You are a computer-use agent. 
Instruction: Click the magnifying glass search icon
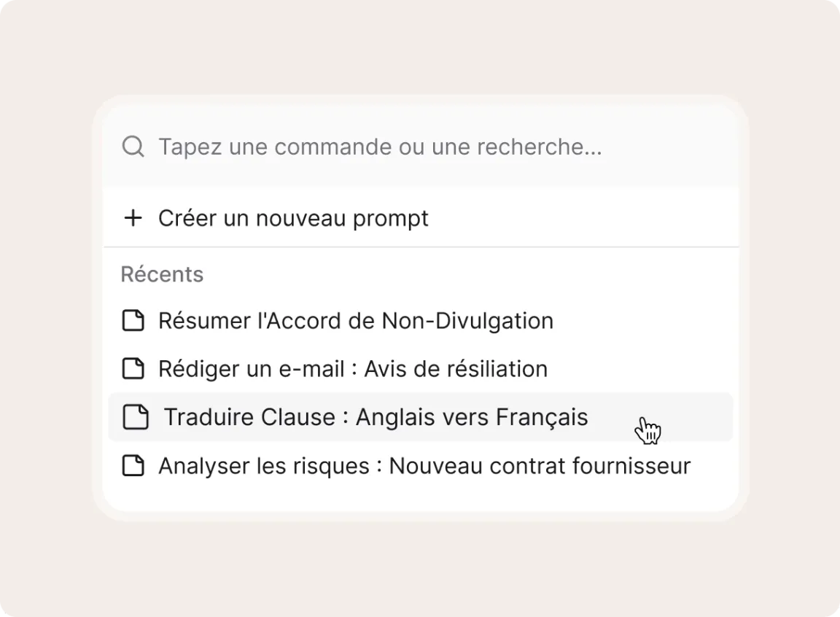pyautogui.click(x=133, y=147)
